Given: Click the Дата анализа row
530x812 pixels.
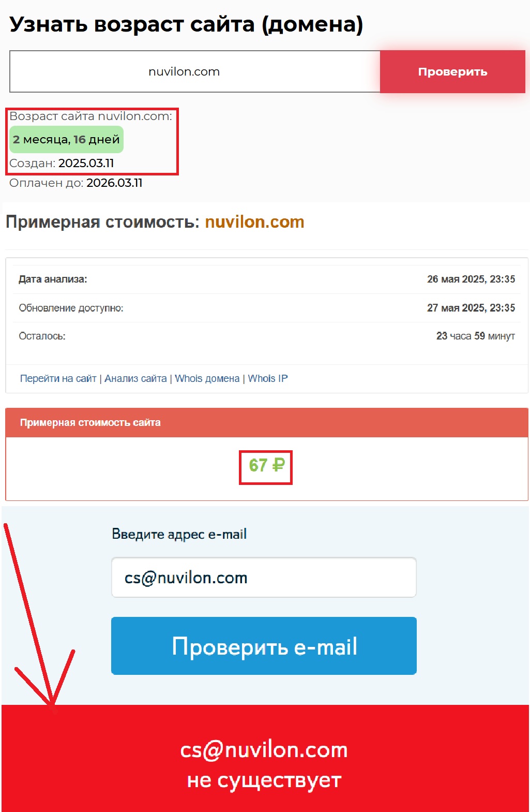Looking at the screenshot, I should 267,279.
